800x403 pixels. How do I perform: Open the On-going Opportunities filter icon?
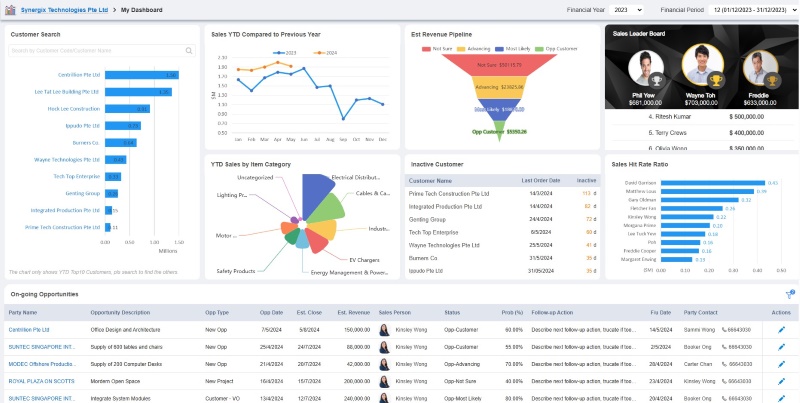coord(788,295)
